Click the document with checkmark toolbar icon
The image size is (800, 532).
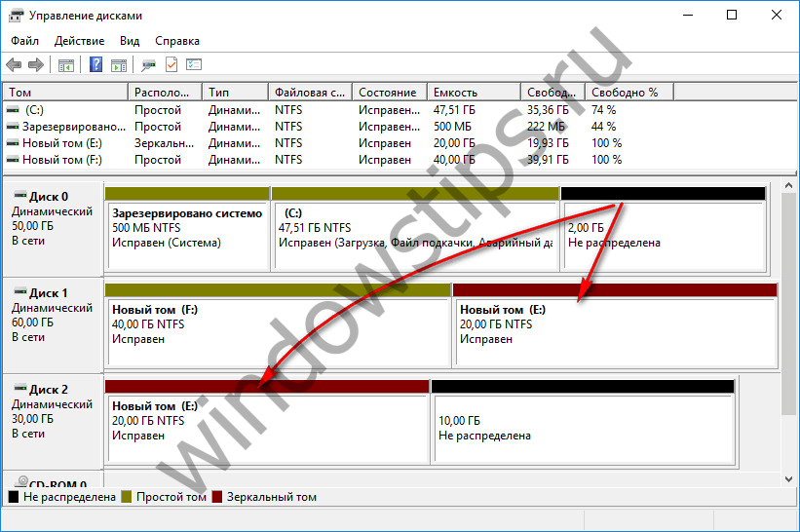(171, 65)
